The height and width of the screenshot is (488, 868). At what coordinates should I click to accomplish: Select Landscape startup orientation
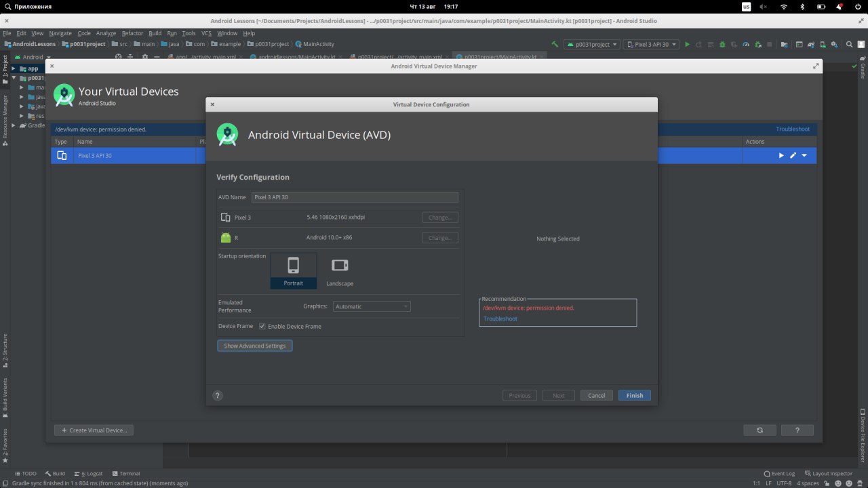(x=340, y=271)
